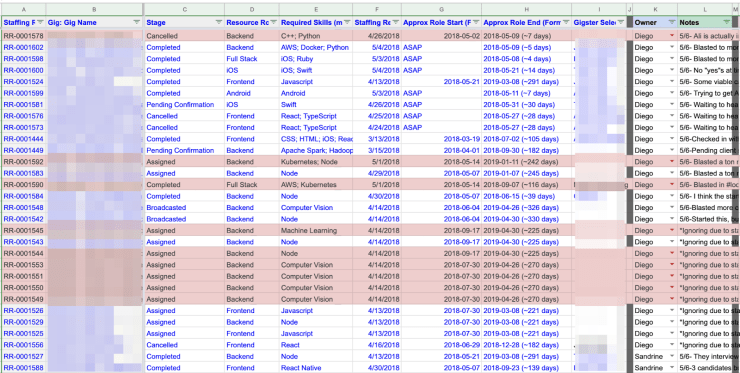Open Owner dropdown in row RR-0001590
This screenshot has height=373, width=740.
point(672,185)
